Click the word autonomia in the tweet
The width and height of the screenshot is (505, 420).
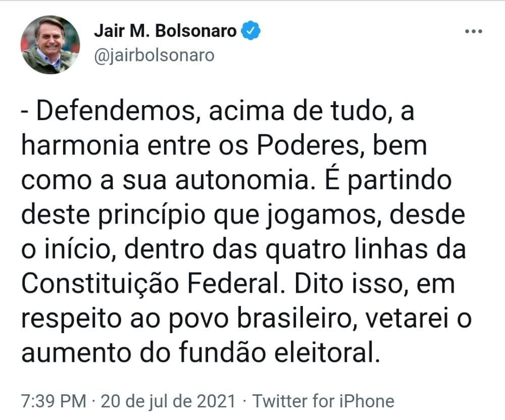pos(242,180)
